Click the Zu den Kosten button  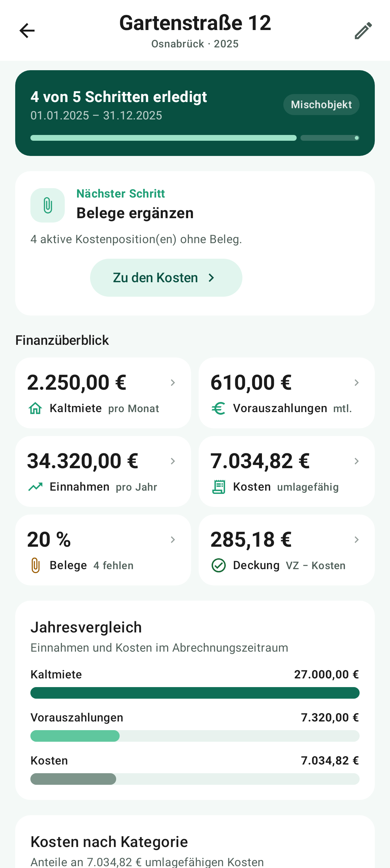coord(166,278)
